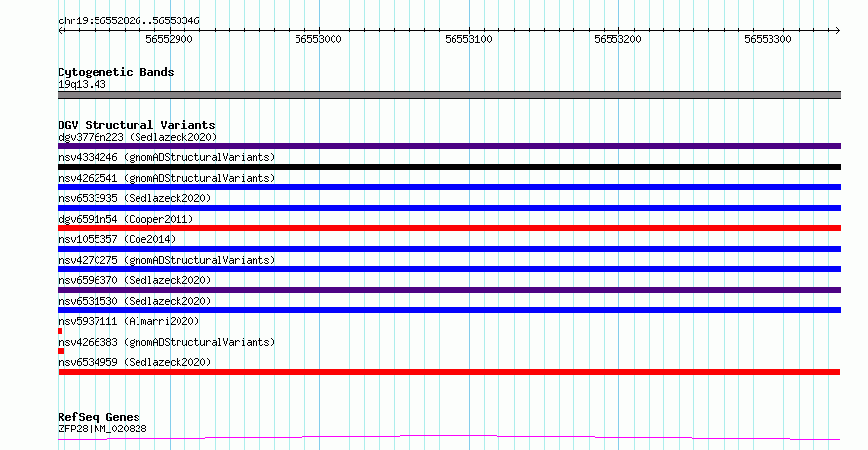
Task: Click the gray 19q13.43 cytogenetic band
Action: pos(449,95)
